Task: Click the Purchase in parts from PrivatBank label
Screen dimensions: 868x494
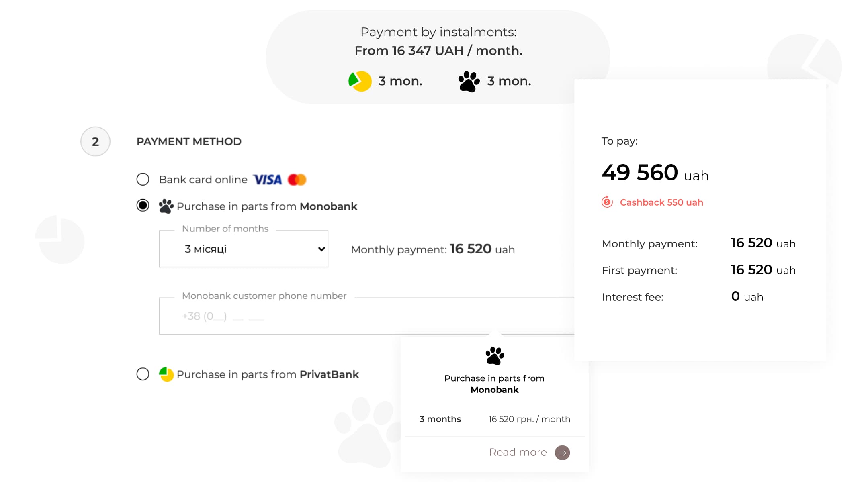Action: (x=268, y=374)
